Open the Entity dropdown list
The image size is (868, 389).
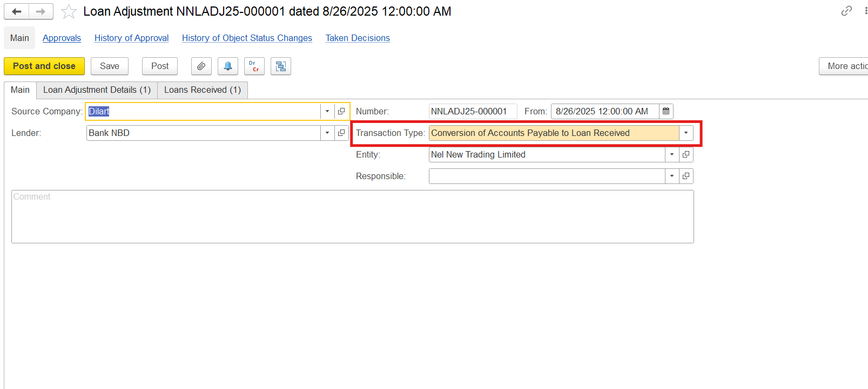click(672, 154)
